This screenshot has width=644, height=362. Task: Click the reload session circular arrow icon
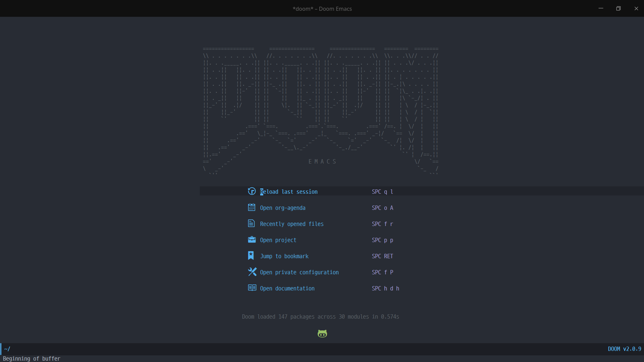[252, 191]
